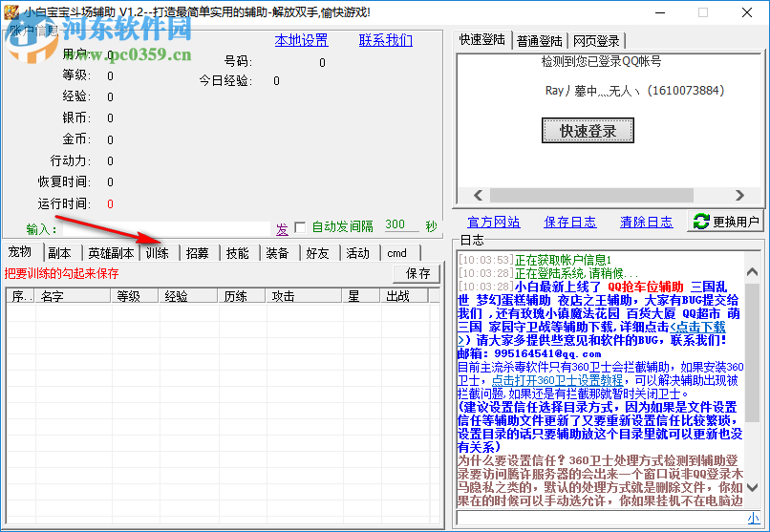
Task: Click the 攻击 column header
Action: click(304, 296)
